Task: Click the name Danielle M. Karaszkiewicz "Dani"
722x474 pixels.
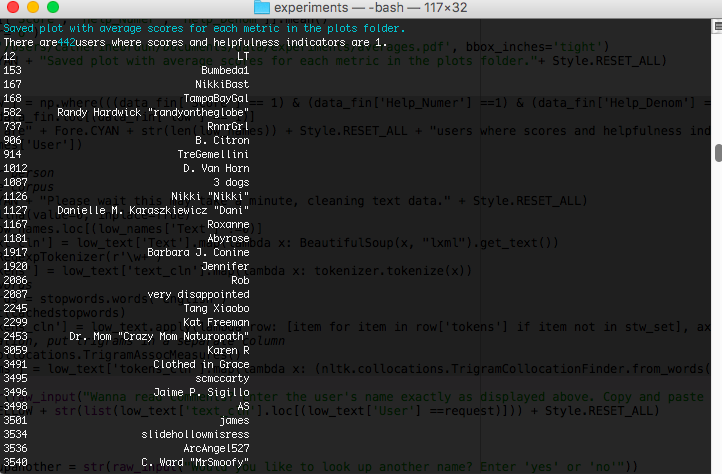Action: click(153, 210)
